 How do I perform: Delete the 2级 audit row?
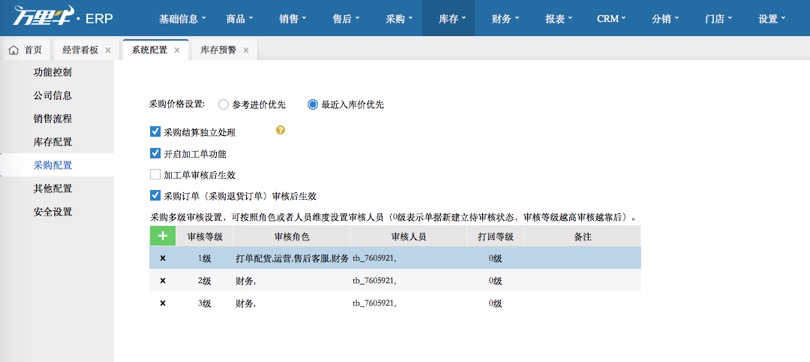point(163,280)
